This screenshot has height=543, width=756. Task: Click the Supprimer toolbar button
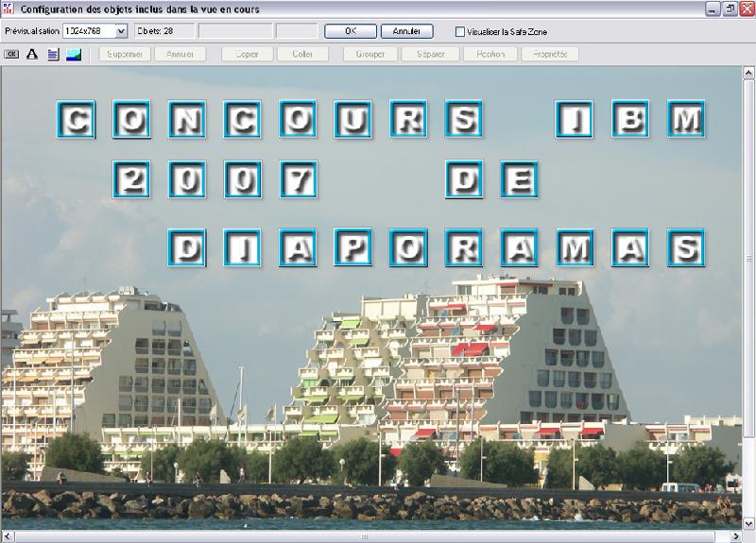125,54
